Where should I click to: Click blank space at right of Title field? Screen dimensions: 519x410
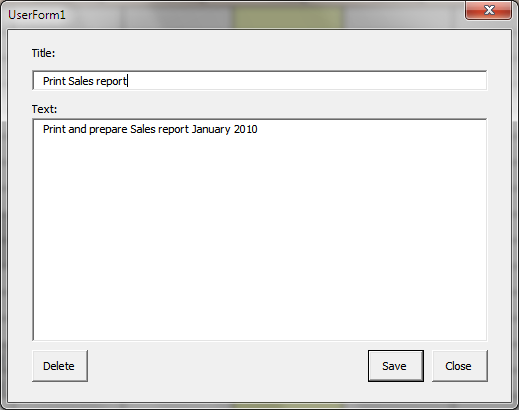[307, 80]
